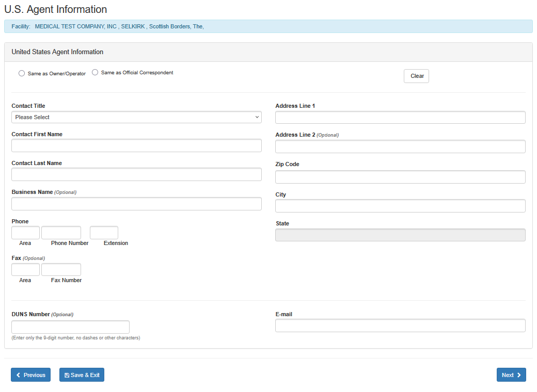Click the E-mail input field

(400, 325)
